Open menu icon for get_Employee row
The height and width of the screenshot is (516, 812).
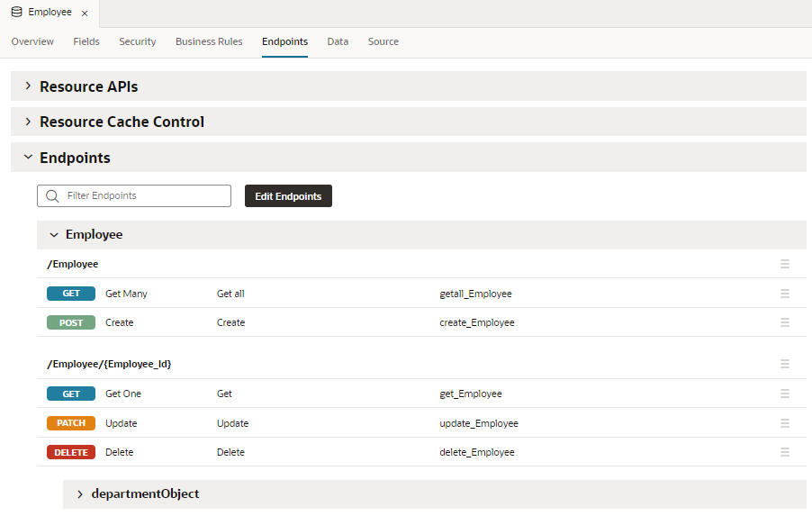(x=785, y=394)
